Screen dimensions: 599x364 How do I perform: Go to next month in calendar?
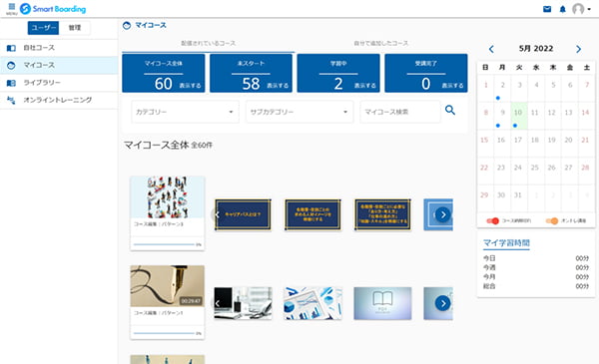point(578,49)
